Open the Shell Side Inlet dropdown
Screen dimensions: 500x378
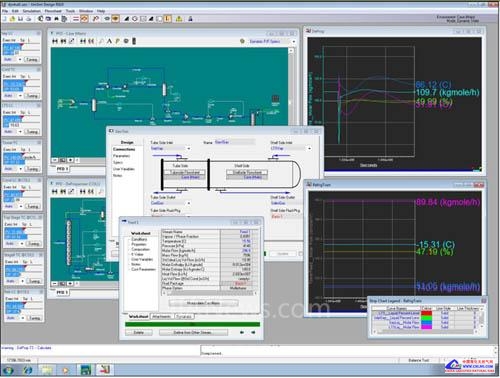309,148
